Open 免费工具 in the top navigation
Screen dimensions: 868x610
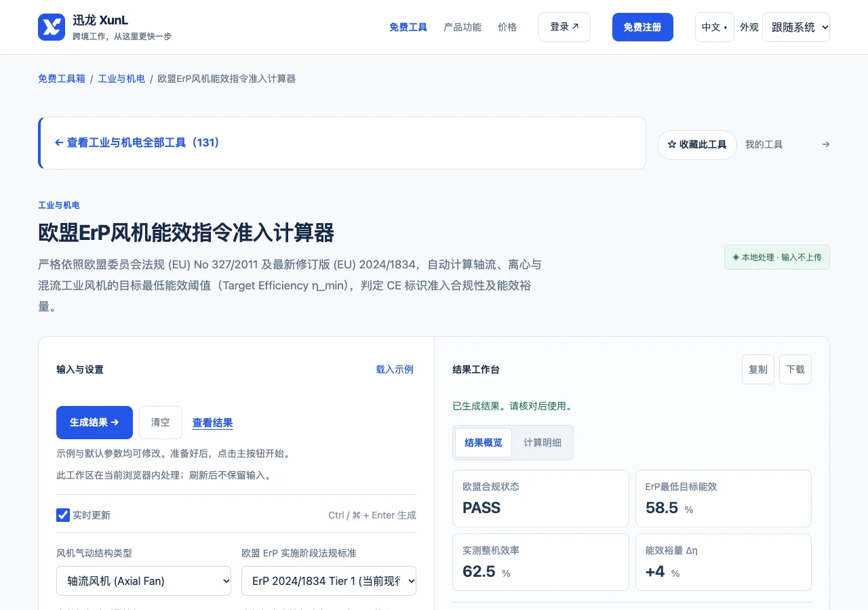(x=408, y=27)
